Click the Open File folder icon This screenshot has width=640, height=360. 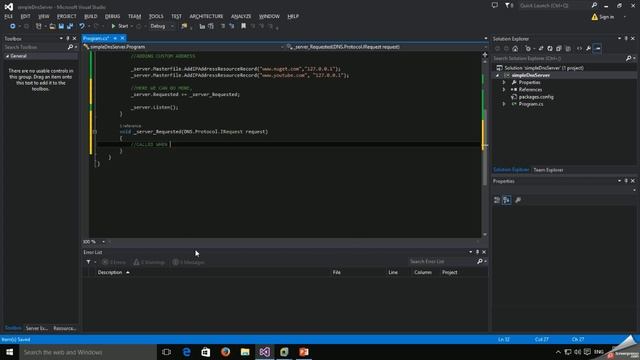click(x=52, y=26)
